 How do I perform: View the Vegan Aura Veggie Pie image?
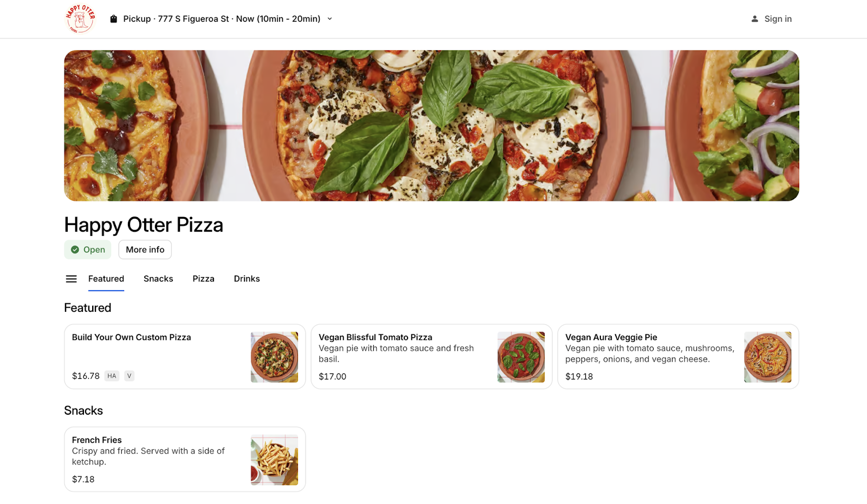[x=767, y=357]
